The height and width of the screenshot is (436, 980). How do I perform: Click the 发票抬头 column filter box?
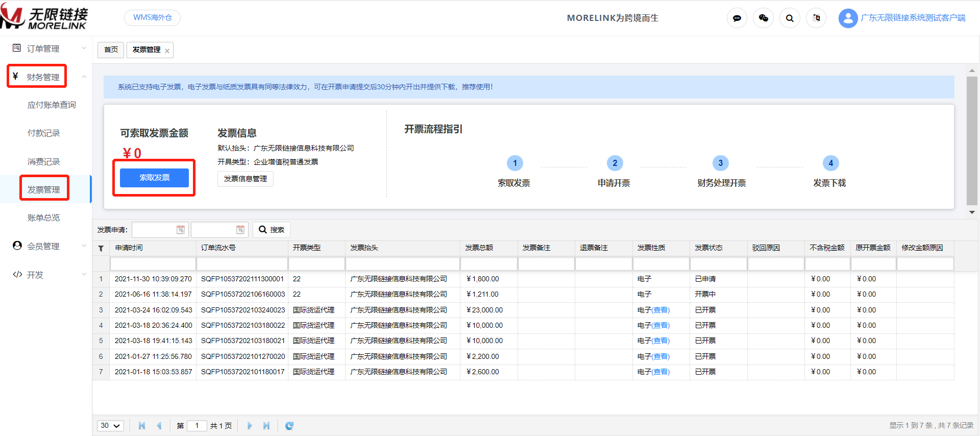coord(403,264)
